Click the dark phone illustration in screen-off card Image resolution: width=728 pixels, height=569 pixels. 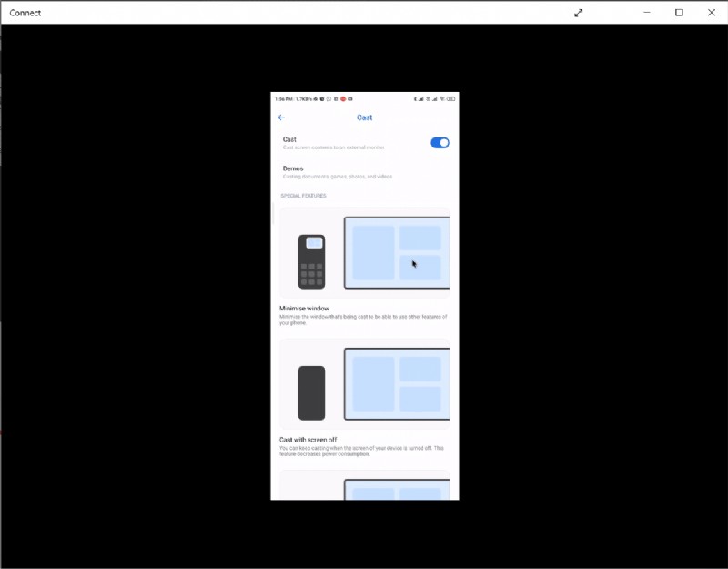pyautogui.click(x=311, y=392)
